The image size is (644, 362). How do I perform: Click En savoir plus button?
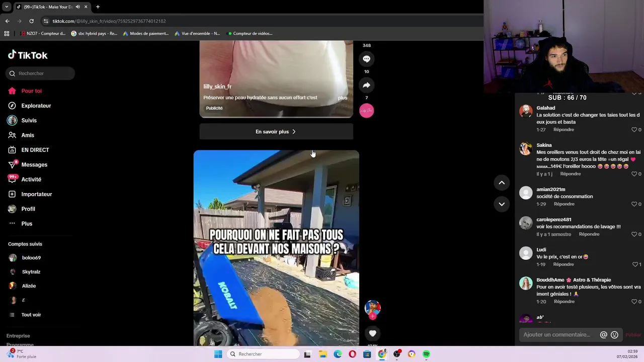[276, 132]
